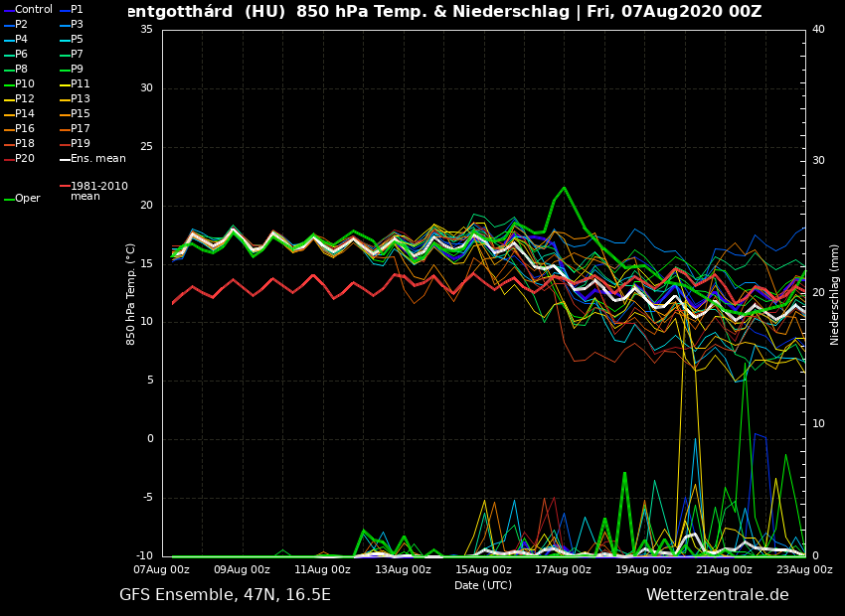
Task: Click the Niederschlag (mm) right axis label
Action: [x=835, y=294]
